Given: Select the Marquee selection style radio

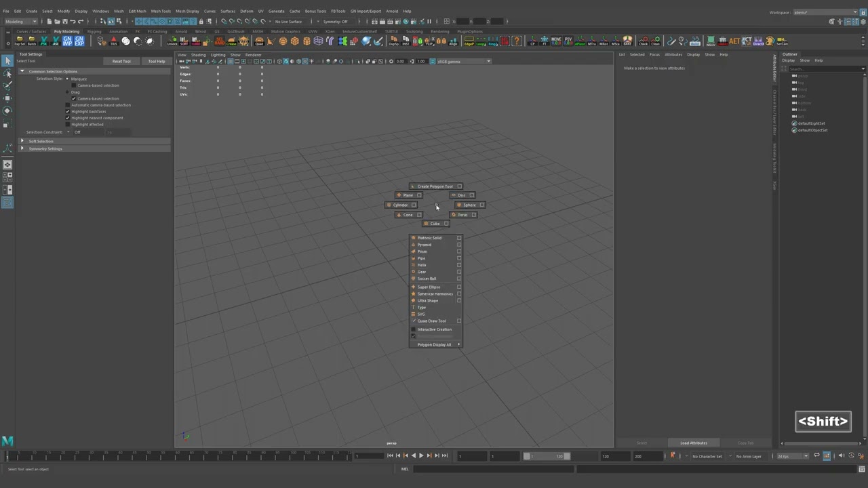Looking at the screenshot, I should [67, 79].
